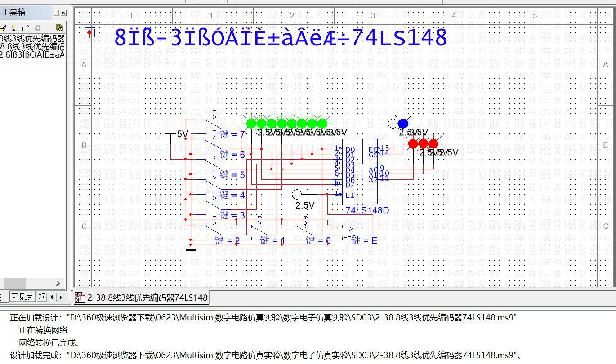Click the GS pin label on the chip
Viewport: 616px width, 364px height.
[x=373, y=154]
